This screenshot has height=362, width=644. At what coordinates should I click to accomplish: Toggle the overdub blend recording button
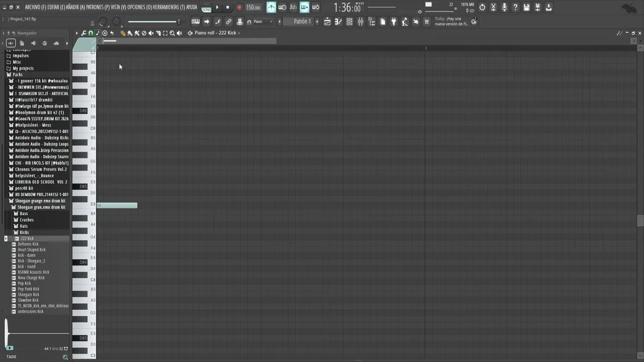click(304, 8)
